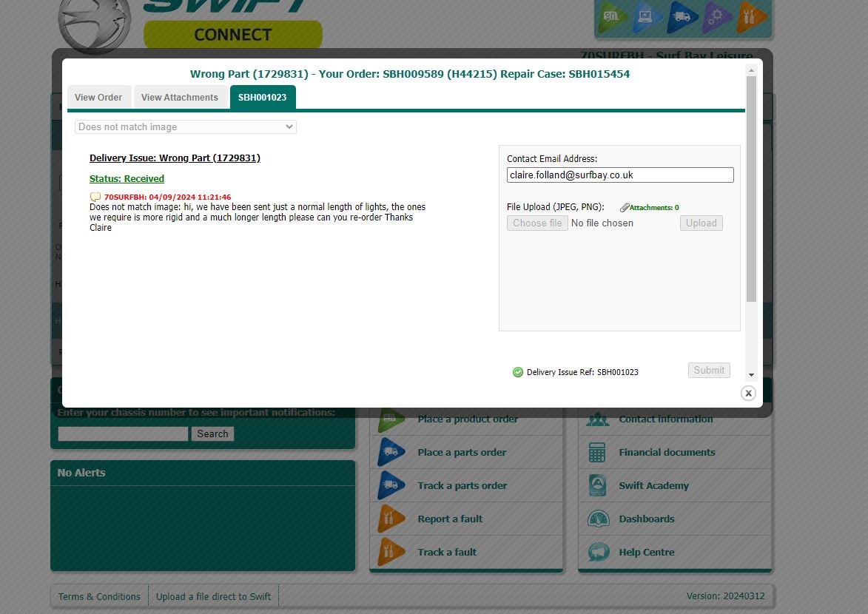Click 'Delivery Issue Ref: SBH001023' text
Screen dimensions: 868x614
pos(582,372)
